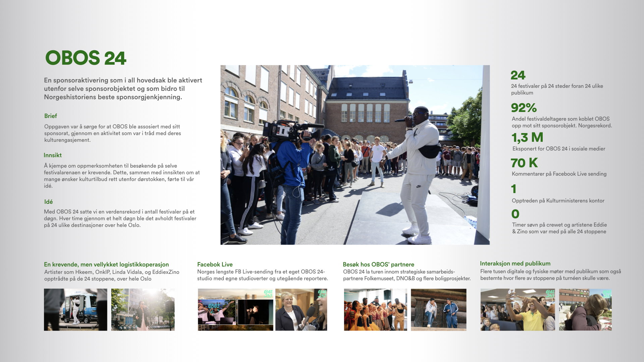644x362 pixels.
Task: Select the thumbnail of costumed folk dancers
Action: (x=375, y=310)
